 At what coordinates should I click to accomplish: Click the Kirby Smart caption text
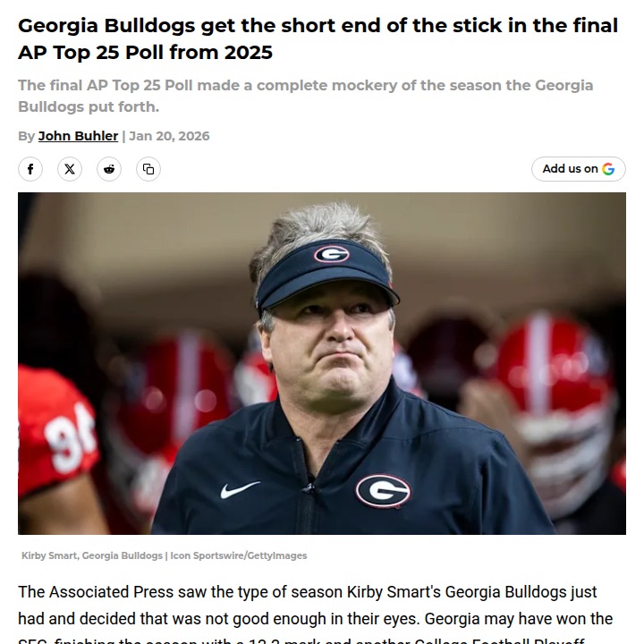click(92, 555)
